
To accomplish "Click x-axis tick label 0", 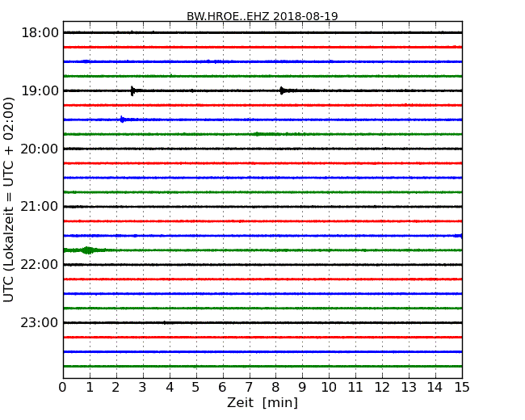I will [x=63, y=388].
